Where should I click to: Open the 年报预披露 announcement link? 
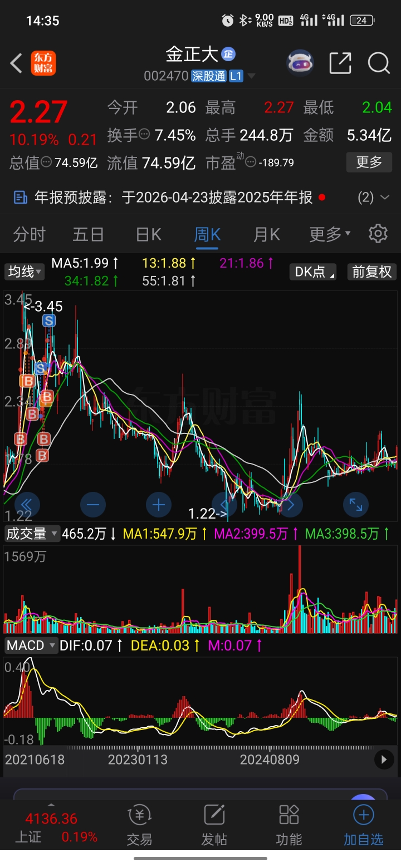tap(173, 197)
